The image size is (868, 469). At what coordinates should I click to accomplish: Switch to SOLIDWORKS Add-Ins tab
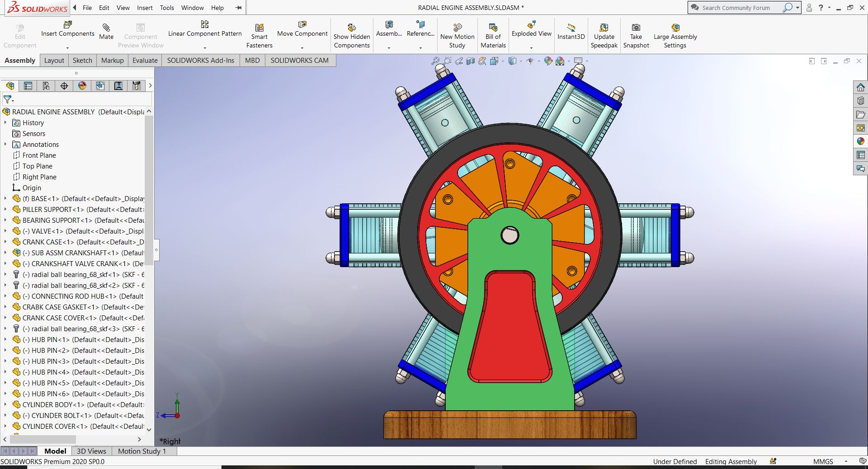[201, 60]
